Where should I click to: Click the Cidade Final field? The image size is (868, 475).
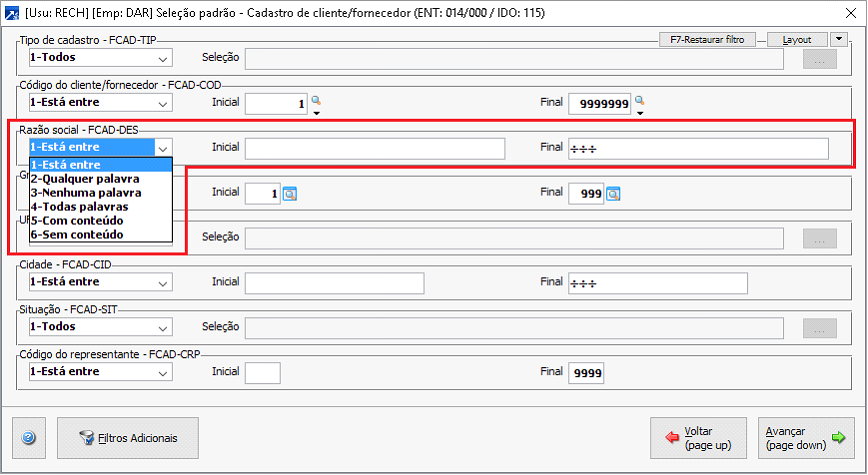(658, 283)
